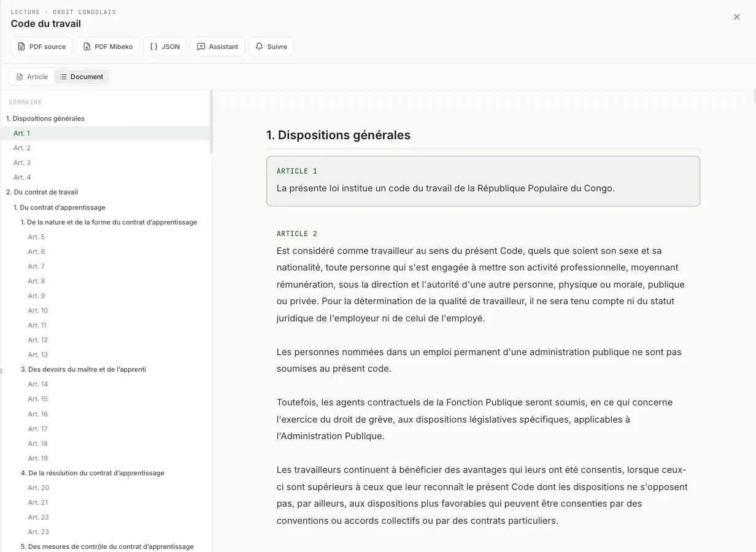Open the JSON label
Image resolution: width=756 pixels, height=552 pixels.
point(171,47)
